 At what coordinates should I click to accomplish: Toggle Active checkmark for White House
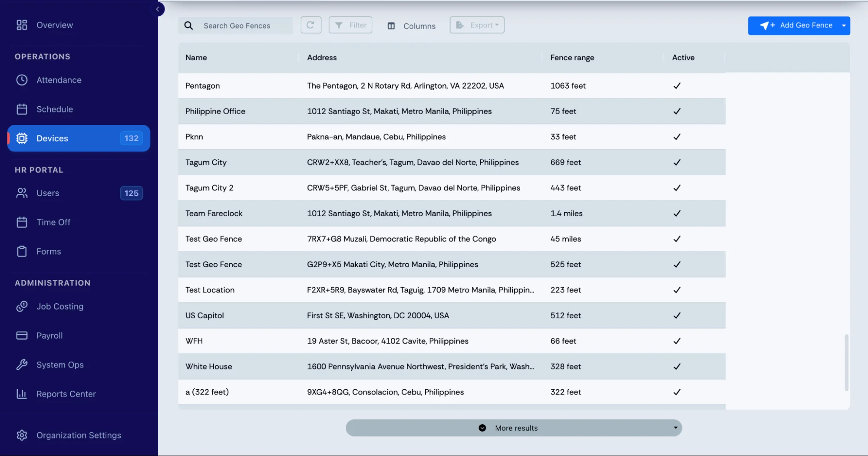pyautogui.click(x=677, y=367)
